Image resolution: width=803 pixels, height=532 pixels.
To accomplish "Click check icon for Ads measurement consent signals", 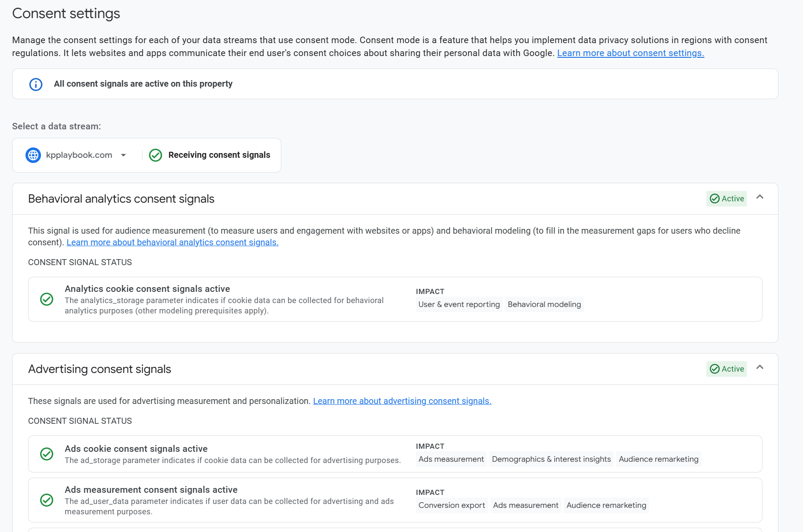I will (47, 500).
